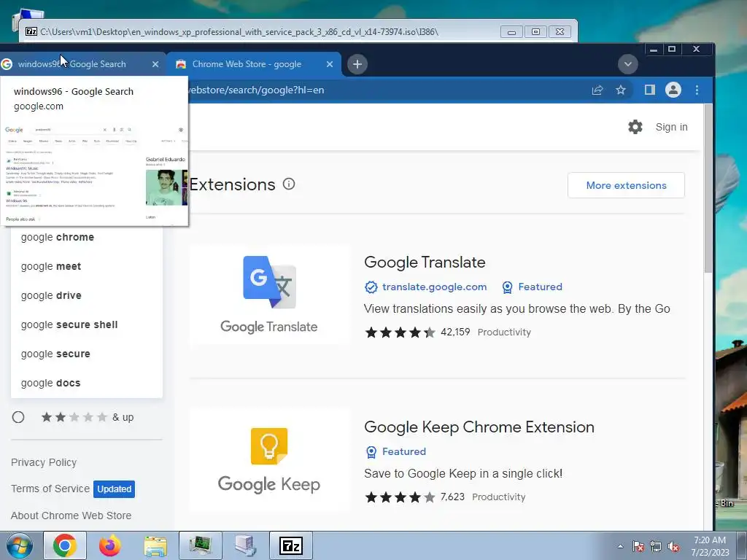747x560 pixels.
Task: Click the 7-Zip window title bar path
Action: (239, 32)
